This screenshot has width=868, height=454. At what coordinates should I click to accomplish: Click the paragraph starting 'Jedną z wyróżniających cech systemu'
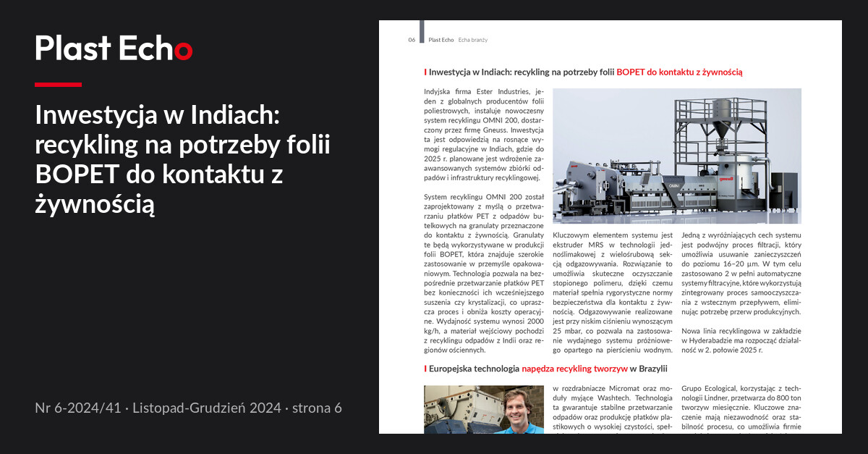(741, 273)
